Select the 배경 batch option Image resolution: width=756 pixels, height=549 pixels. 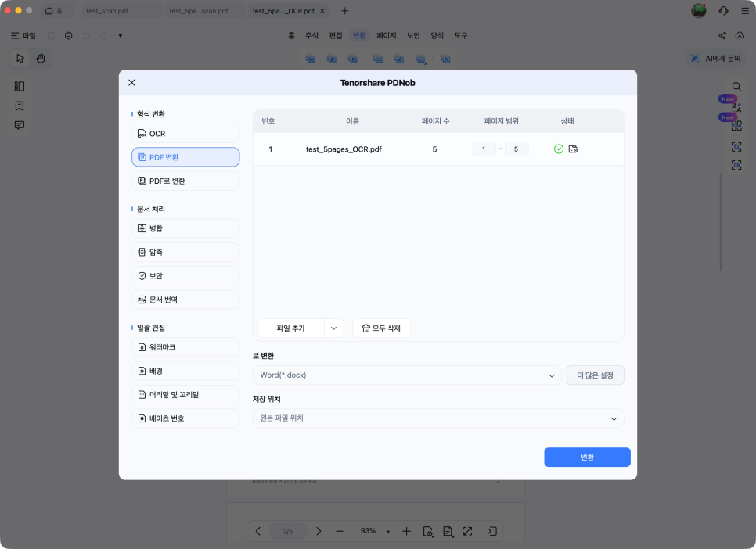point(185,371)
